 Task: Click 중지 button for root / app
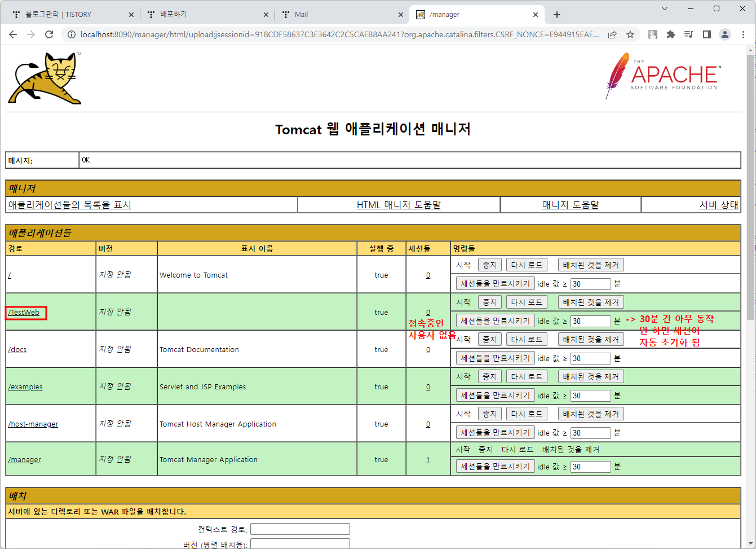tap(489, 265)
